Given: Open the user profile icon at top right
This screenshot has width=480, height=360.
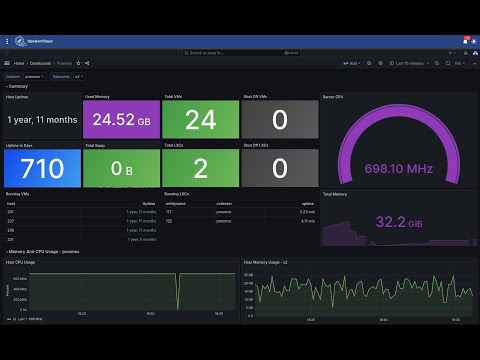Looking at the screenshot, I should (475, 53).
